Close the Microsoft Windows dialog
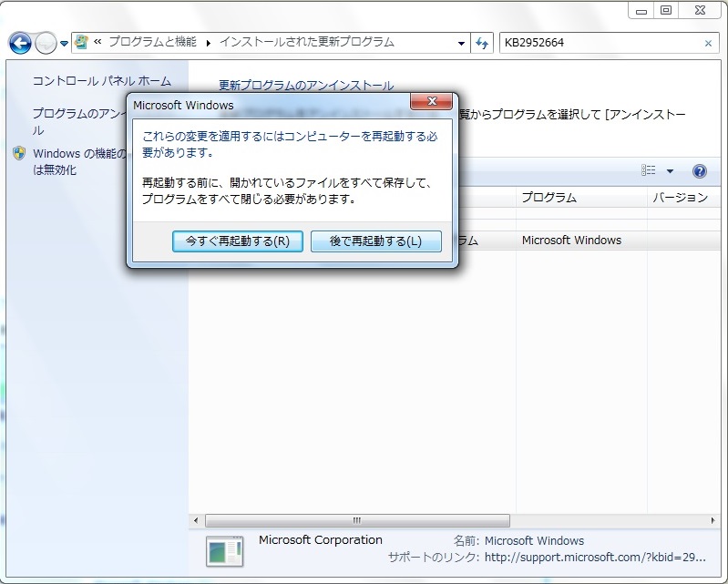 [431, 101]
